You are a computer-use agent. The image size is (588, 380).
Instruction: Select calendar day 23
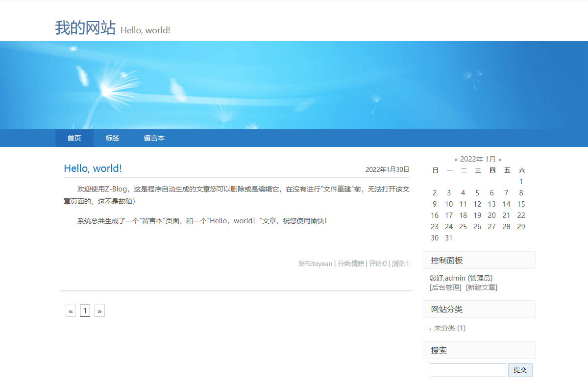point(435,227)
